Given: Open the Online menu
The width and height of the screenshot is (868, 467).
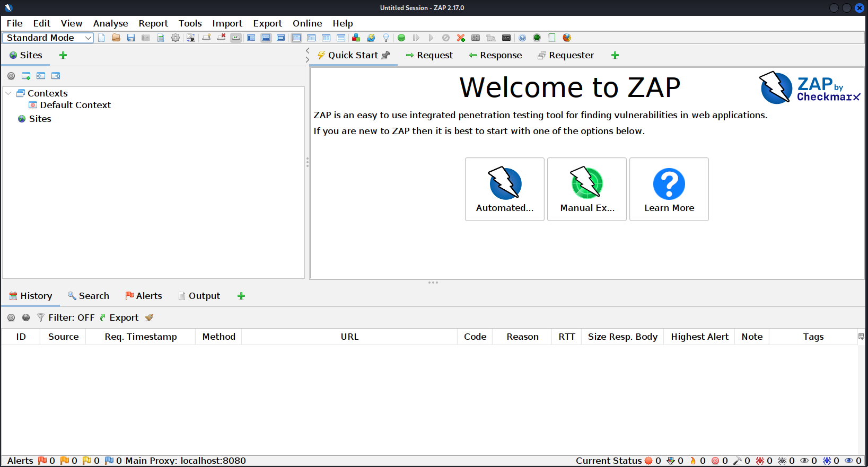Looking at the screenshot, I should pos(307,23).
